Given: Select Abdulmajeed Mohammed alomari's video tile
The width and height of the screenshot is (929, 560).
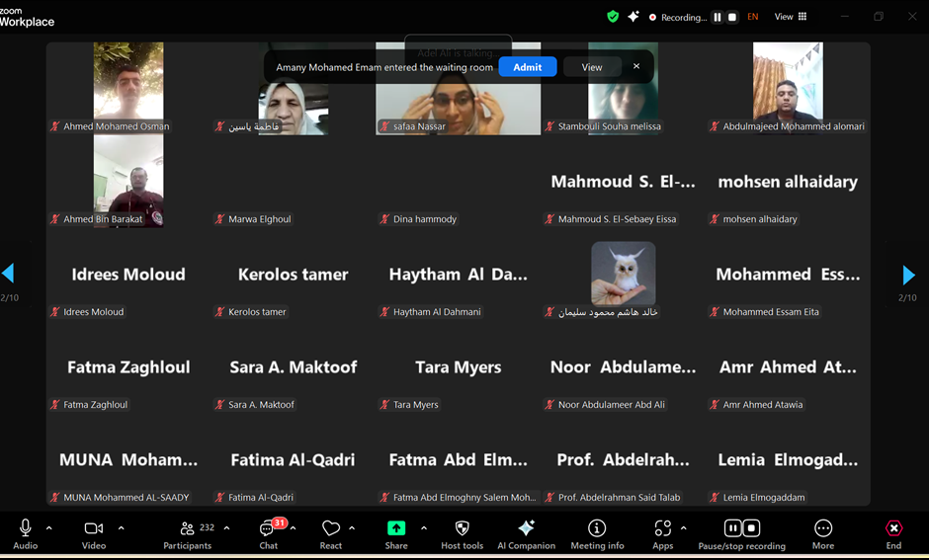Looking at the screenshot, I should coord(788,88).
